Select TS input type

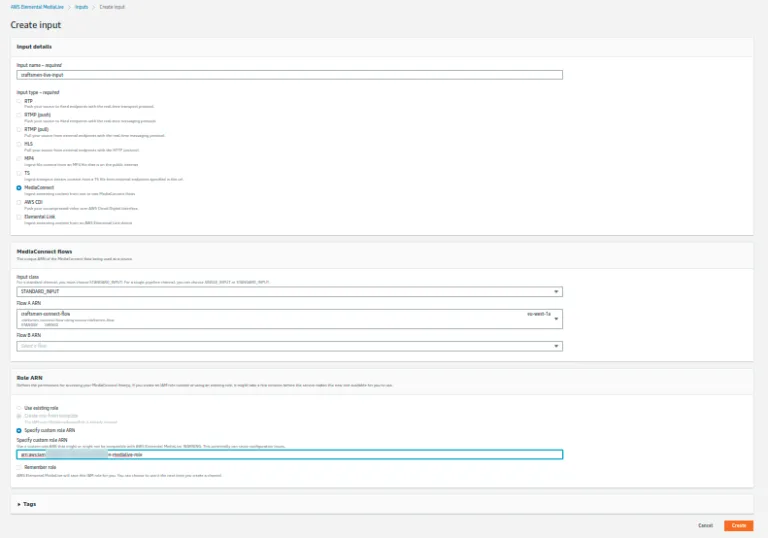[x=19, y=173]
